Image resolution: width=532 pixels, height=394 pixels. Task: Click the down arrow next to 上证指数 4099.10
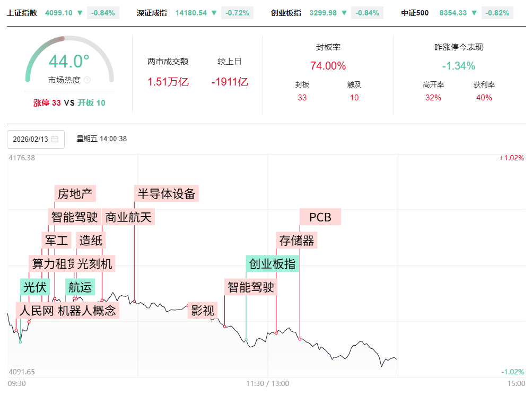click(x=80, y=13)
